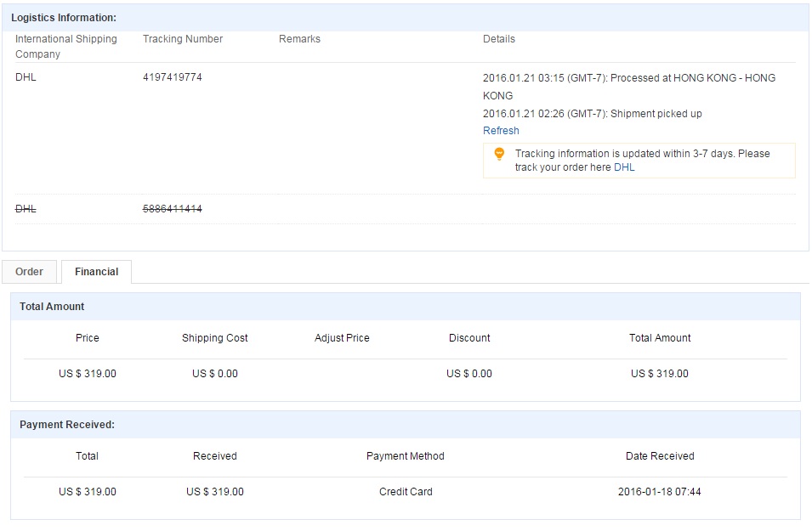This screenshot has height=531, width=812.
Task: Click the Remarks column header
Action: click(299, 39)
